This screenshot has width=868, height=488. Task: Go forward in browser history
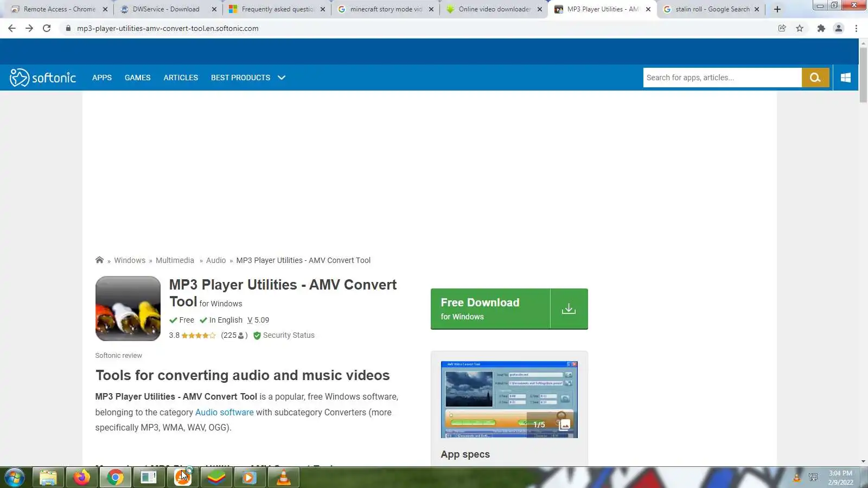[x=29, y=28]
